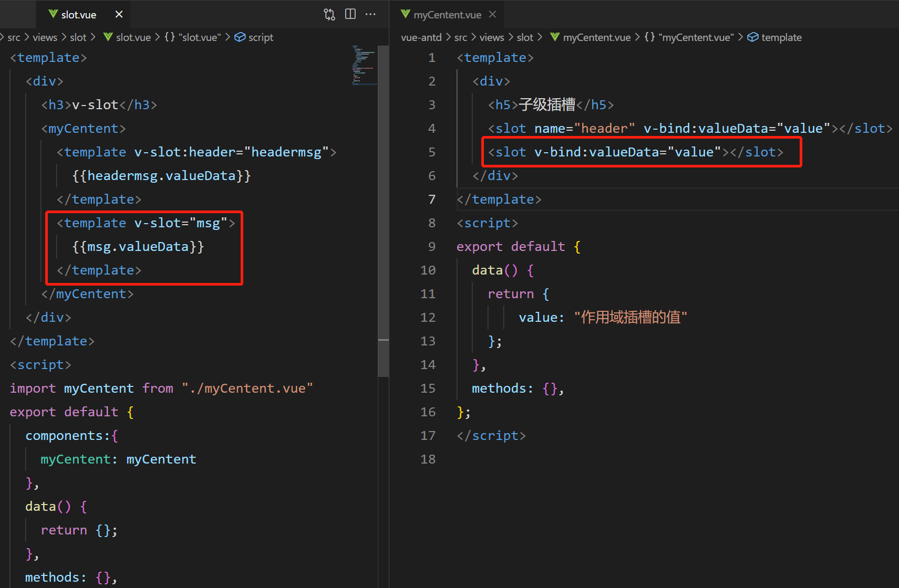
Task: Open 'src' breadcrumb in right editor
Action: (x=461, y=37)
